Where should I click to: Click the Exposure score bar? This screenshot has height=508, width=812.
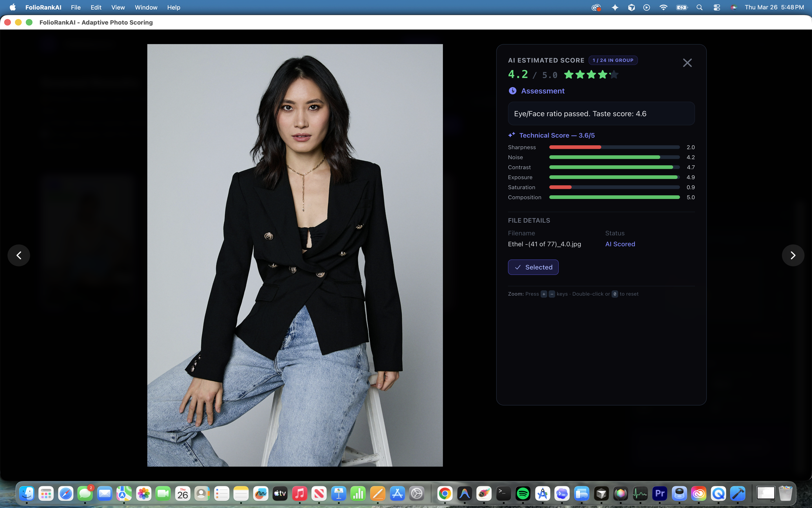coord(614,177)
